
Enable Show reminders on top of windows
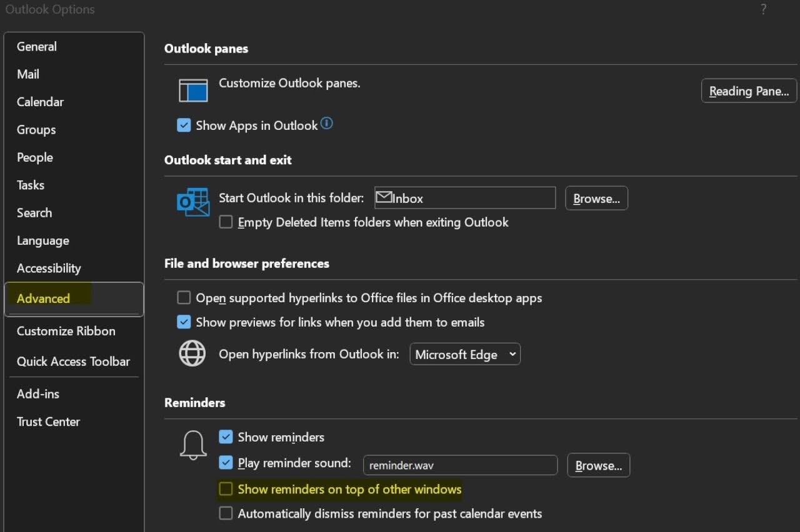[226, 489]
